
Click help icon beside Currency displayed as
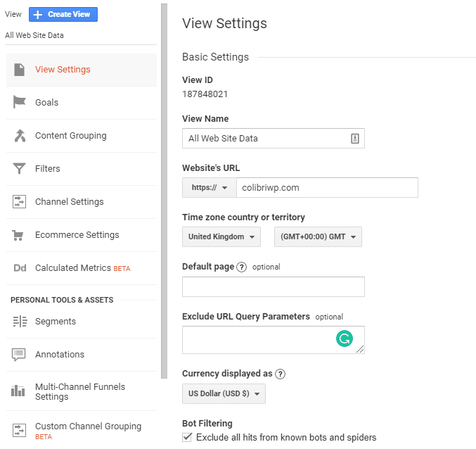[x=280, y=374]
